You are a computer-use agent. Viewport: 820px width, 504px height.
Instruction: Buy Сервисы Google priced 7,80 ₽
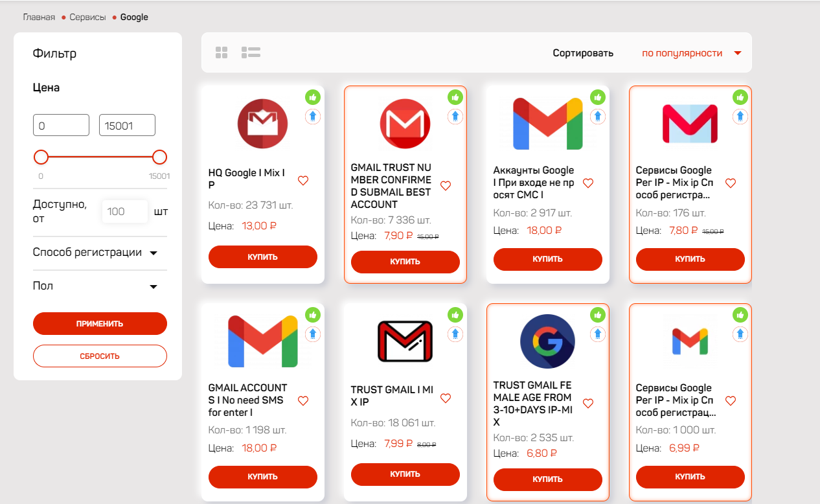[690, 259]
